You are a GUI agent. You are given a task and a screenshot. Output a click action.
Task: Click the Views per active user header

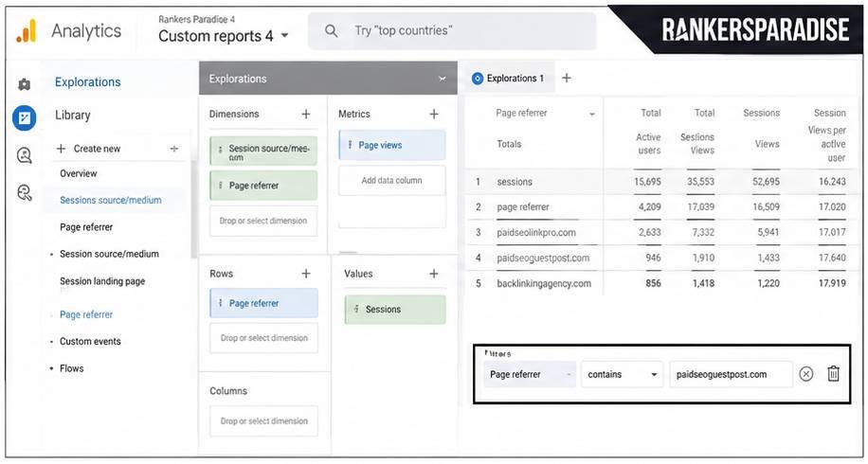tap(826, 144)
